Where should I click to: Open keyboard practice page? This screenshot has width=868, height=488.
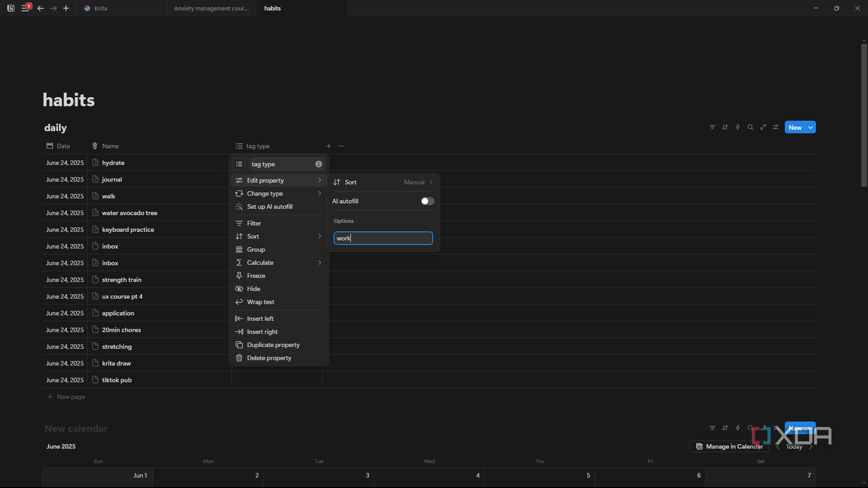click(x=128, y=230)
